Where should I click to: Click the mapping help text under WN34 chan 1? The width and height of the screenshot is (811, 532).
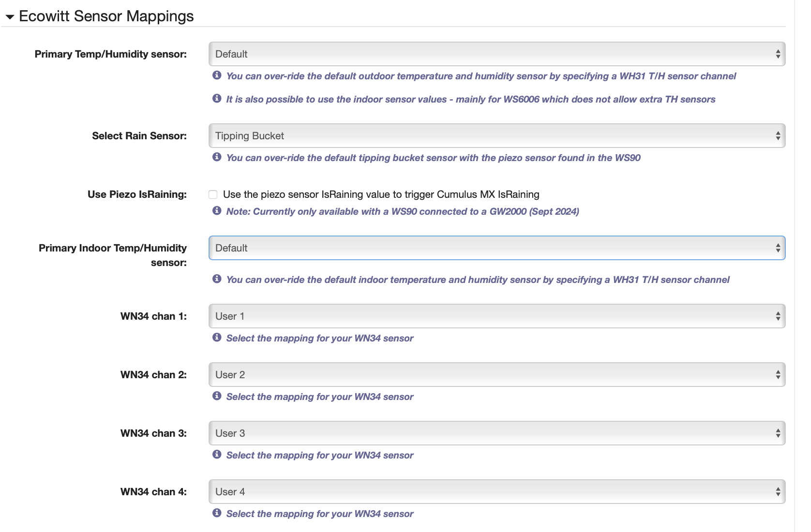(x=320, y=339)
